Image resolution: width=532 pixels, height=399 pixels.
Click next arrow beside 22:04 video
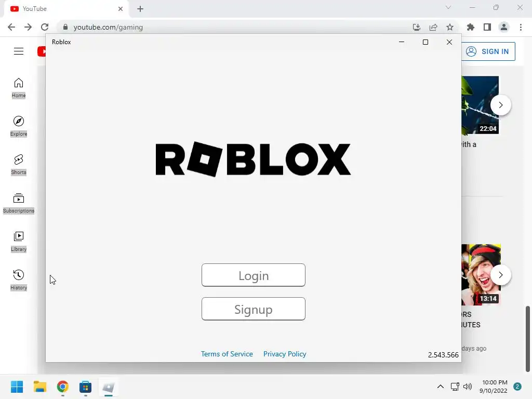pos(501,105)
